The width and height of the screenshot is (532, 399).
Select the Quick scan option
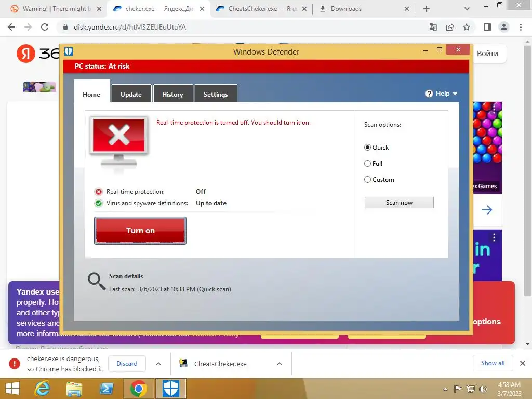[367, 147]
